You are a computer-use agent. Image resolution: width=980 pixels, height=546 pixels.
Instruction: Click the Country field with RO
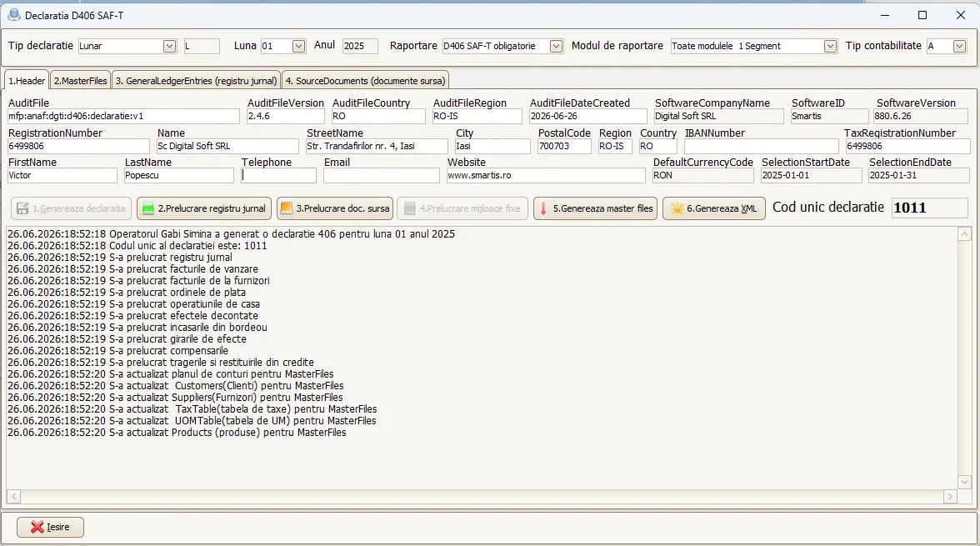[658, 147]
